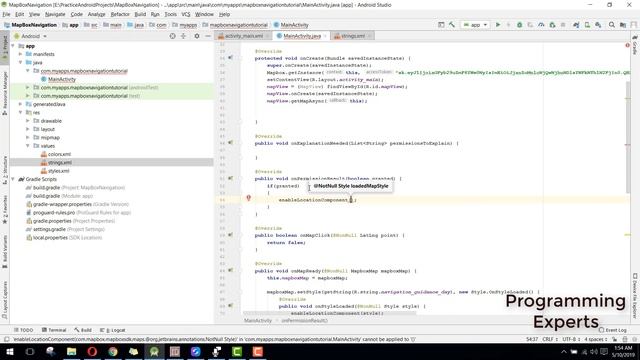640x360 pixels.
Task: Select the MainActivity.java editor tab
Action: pyautogui.click(x=302, y=36)
